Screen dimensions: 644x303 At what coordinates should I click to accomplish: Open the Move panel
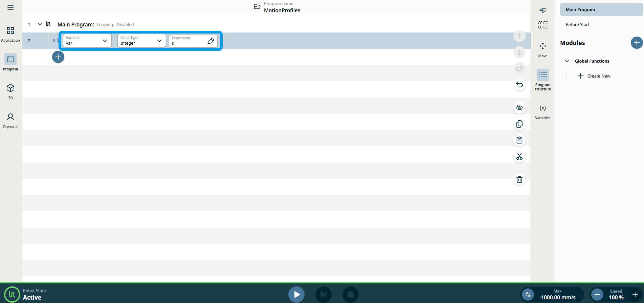pos(542,49)
